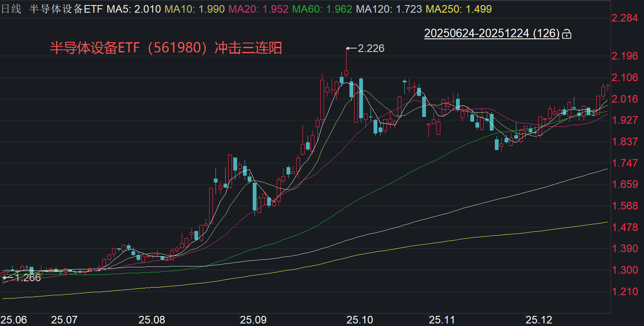This screenshot has width=644, height=326.
Task: Click the 25.09 date label on bottom axis
Action: point(254,320)
